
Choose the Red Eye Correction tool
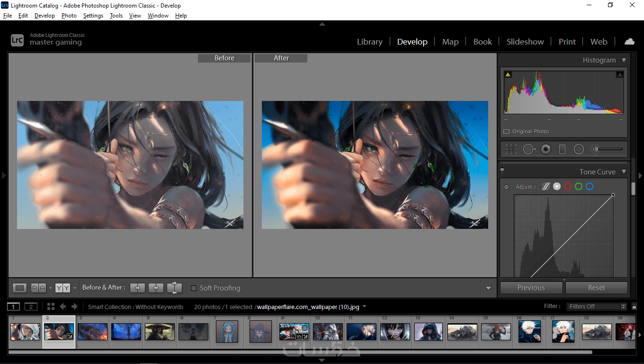[x=546, y=149]
